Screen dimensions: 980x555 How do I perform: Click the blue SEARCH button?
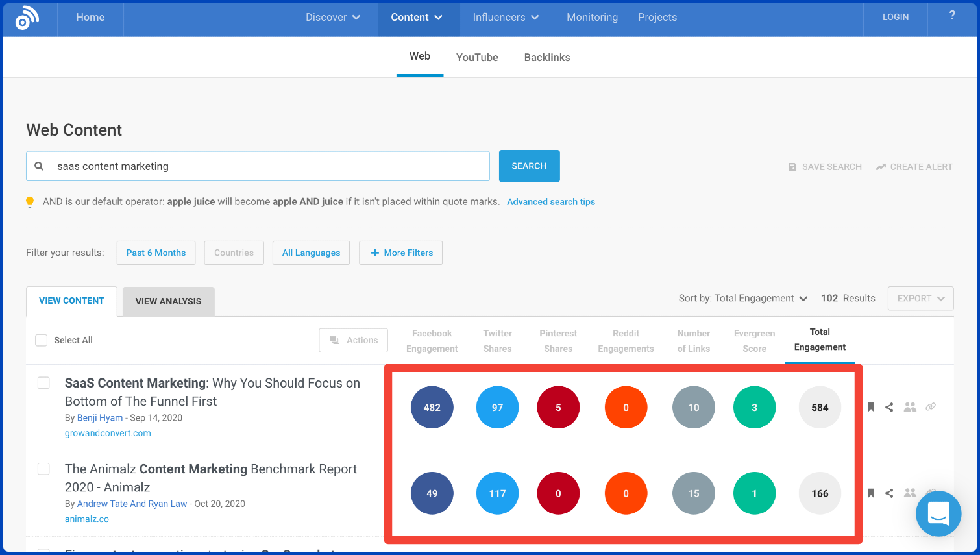click(x=529, y=166)
